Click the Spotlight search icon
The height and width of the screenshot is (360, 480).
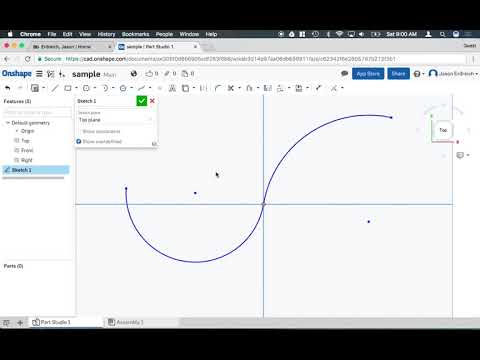click(442, 34)
